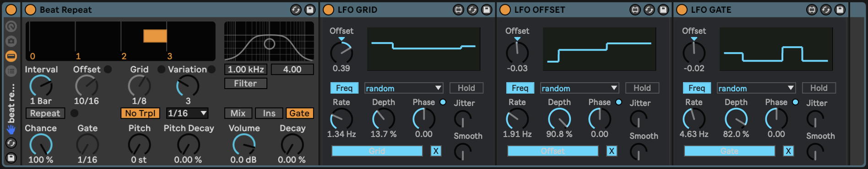Screen dimensions: 868x169
Task: Toggle No Trpl button
Action: click(141, 113)
